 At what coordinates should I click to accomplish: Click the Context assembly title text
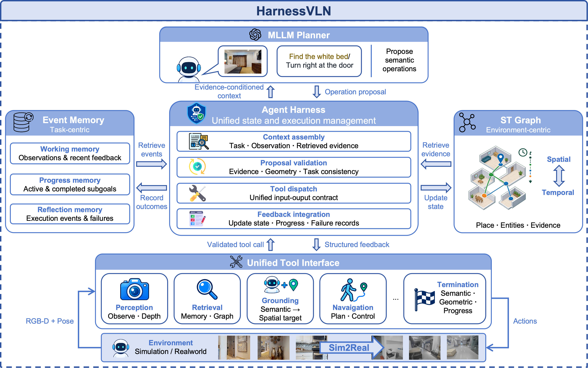[294, 137]
